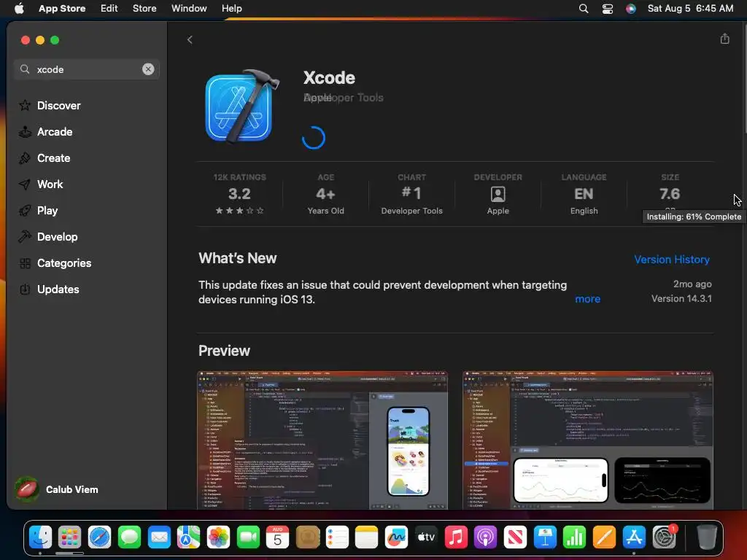Open Spotlight search in menu bar
This screenshot has width=747, height=560.
[x=584, y=8]
